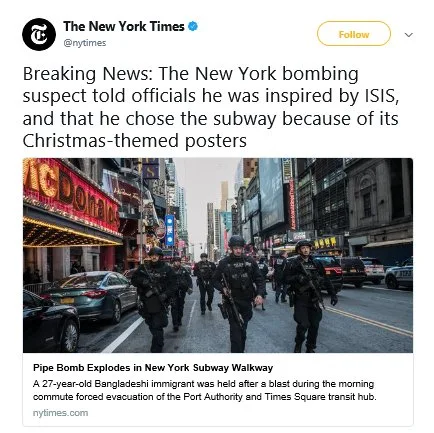Screen dimensions: 434x433
Task: Click the large dark billboard in photo
Action: [272, 195]
